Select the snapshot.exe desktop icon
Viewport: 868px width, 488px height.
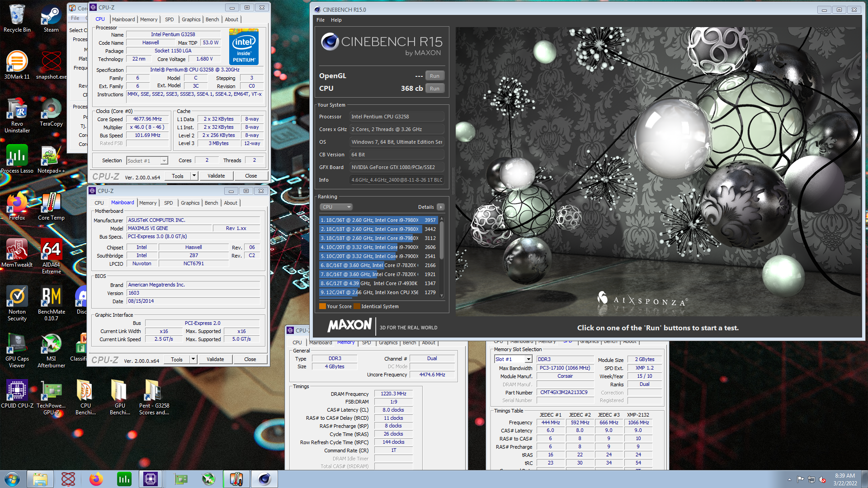[51, 65]
